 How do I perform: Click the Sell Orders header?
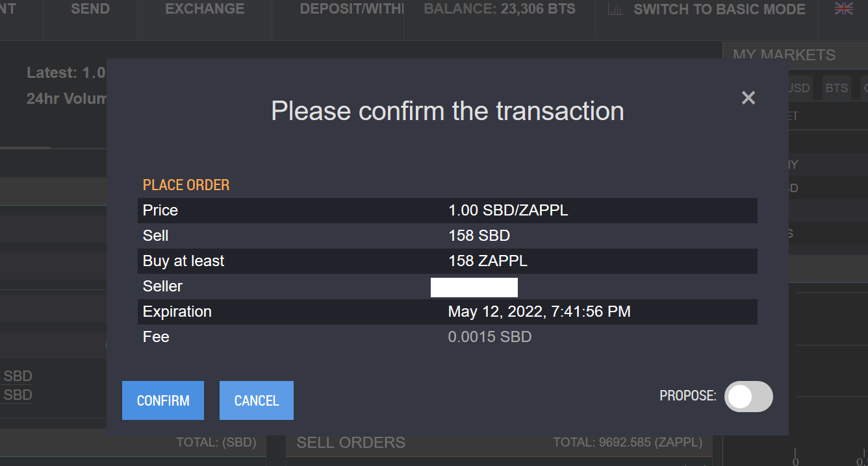(x=351, y=443)
